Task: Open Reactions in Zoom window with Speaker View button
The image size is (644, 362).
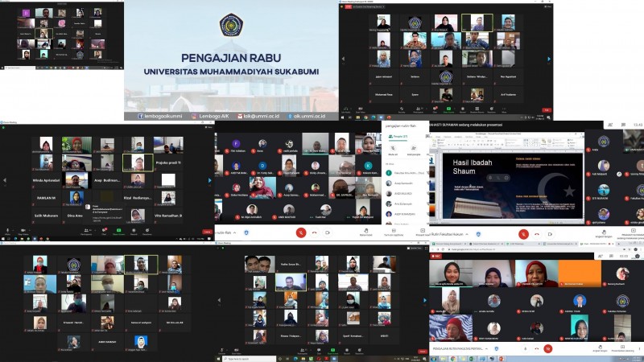Action: (x=360, y=351)
